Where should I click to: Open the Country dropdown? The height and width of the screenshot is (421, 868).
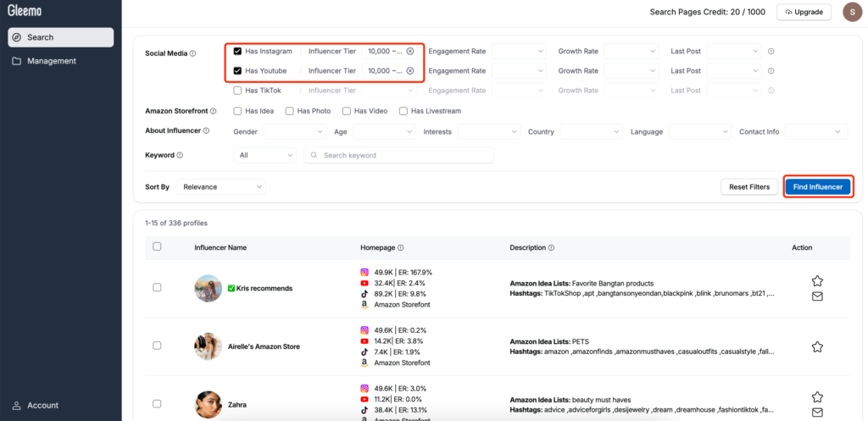point(591,131)
